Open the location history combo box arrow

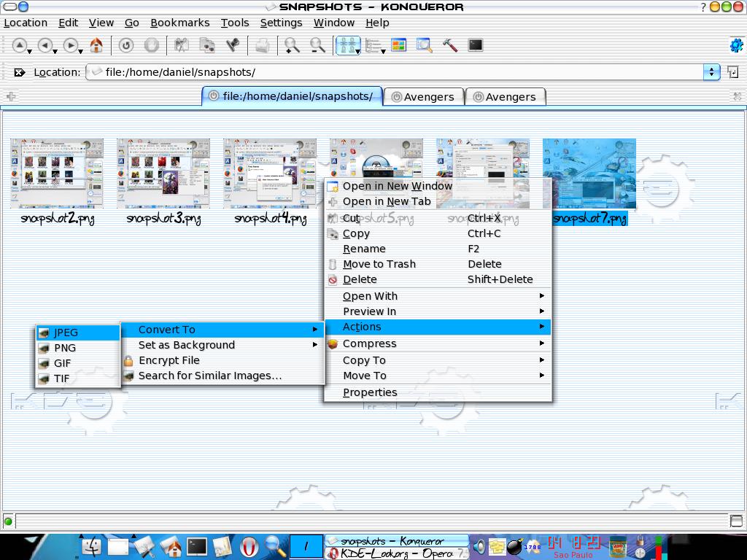tap(711, 72)
